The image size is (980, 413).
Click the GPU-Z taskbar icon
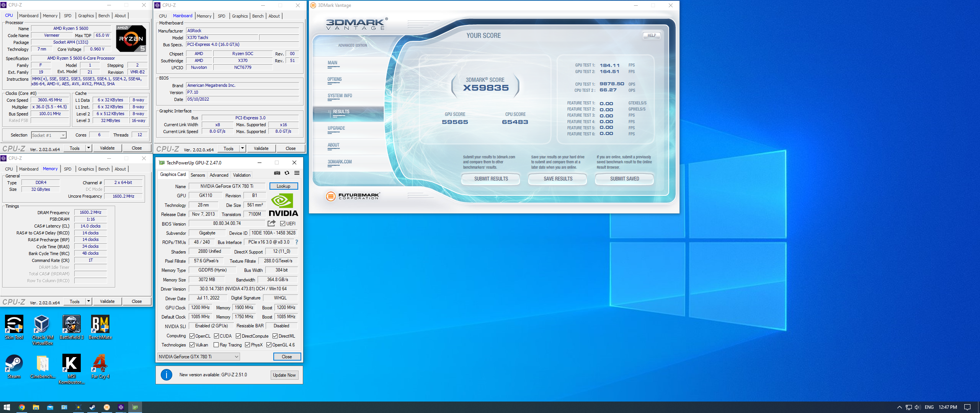coord(135,407)
